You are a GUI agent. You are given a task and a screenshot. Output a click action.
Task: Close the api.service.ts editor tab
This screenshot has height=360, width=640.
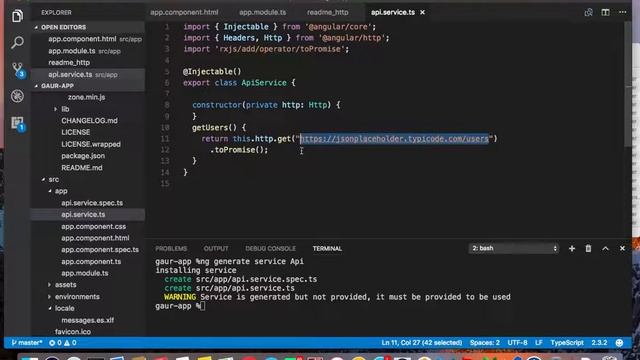point(422,12)
